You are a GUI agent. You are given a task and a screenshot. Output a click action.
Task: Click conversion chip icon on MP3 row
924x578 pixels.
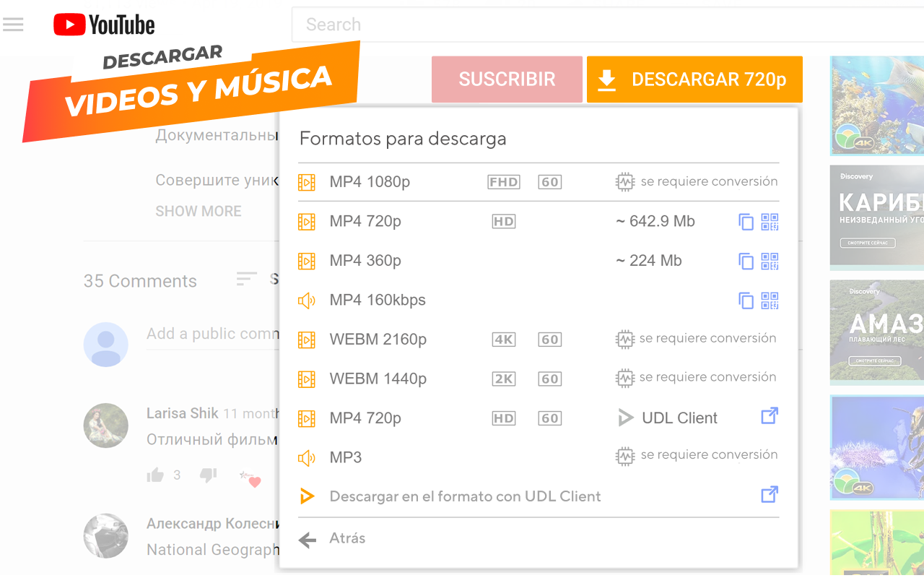(x=624, y=457)
